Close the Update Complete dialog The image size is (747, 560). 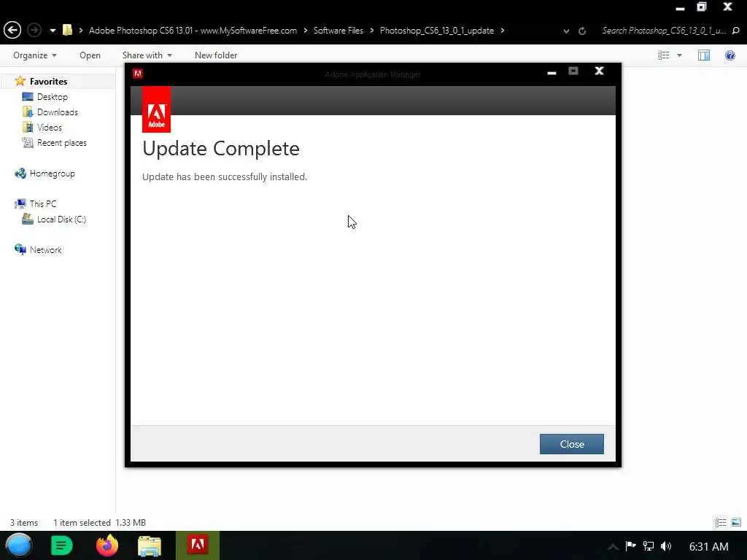(572, 444)
